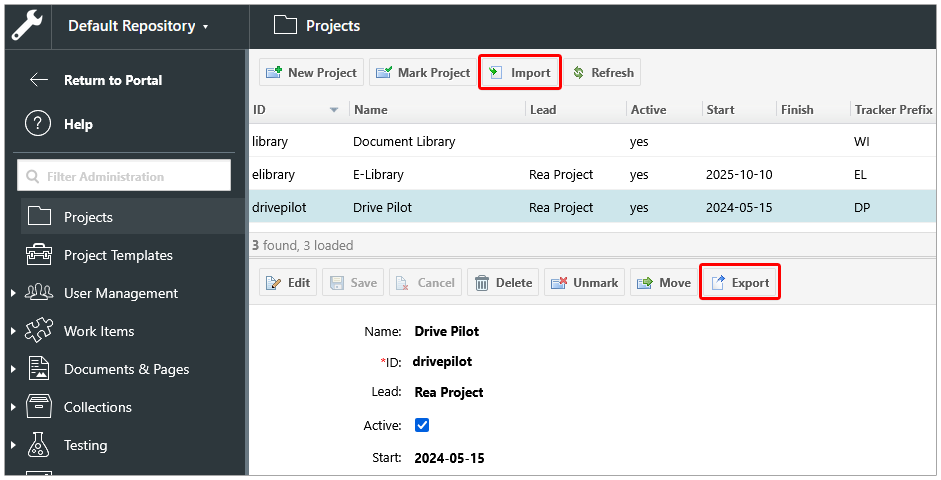Click the Unmark button
Image resolution: width=941 pixels, height=480 pixels.
click(585, 283)
